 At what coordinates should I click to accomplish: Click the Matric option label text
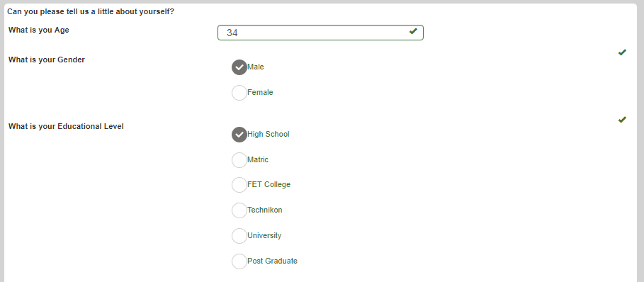tap(258, 159)
